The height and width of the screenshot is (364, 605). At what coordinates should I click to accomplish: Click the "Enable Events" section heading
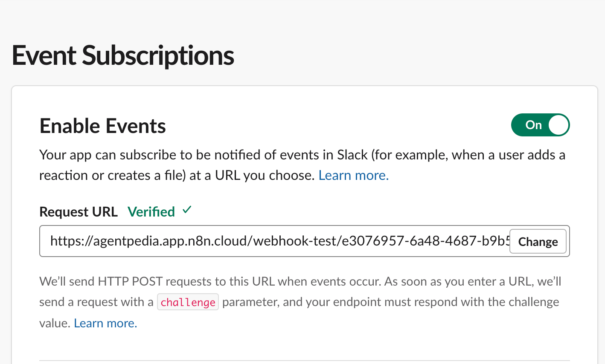(102, 126)
